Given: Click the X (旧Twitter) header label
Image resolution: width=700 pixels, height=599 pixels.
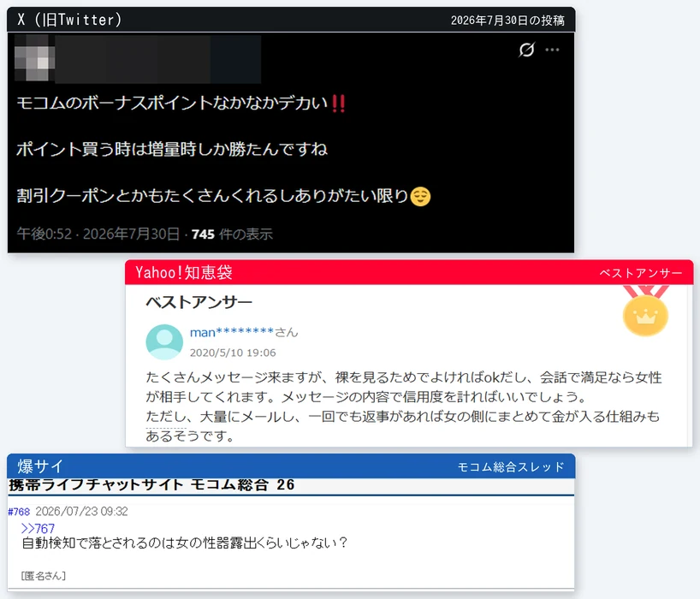Looking at the screenshot, I should pyautogui.click(x=69, y=20).
